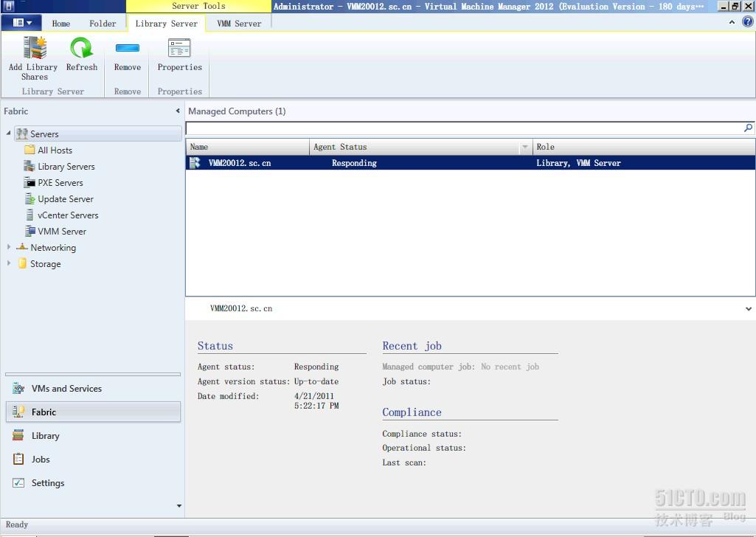
Task: Click the Date modified 4/21/2011 value
Action: point(316,401)
